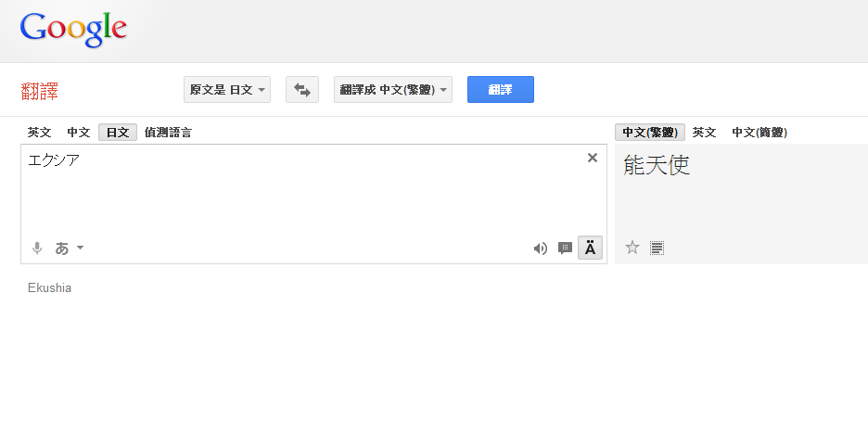Select 日文 as the source language
The height and width of the screenshot is (421, 868).
[x=118, y=133]
